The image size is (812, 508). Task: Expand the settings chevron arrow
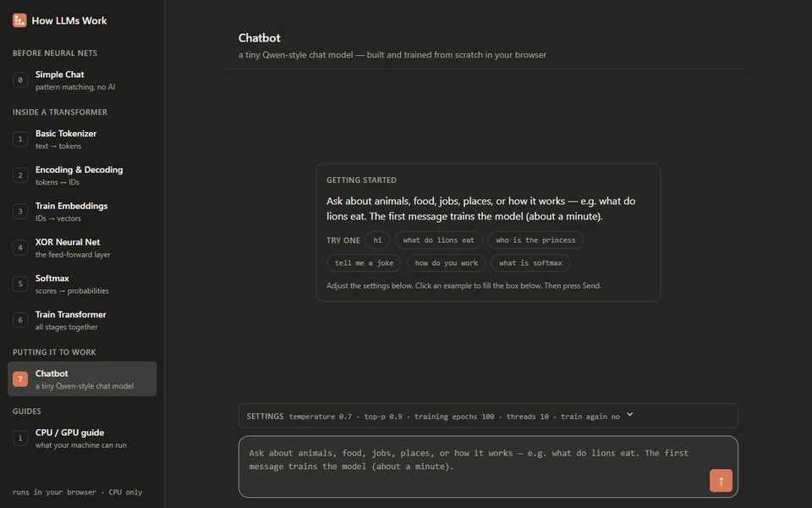click(629, 415)
